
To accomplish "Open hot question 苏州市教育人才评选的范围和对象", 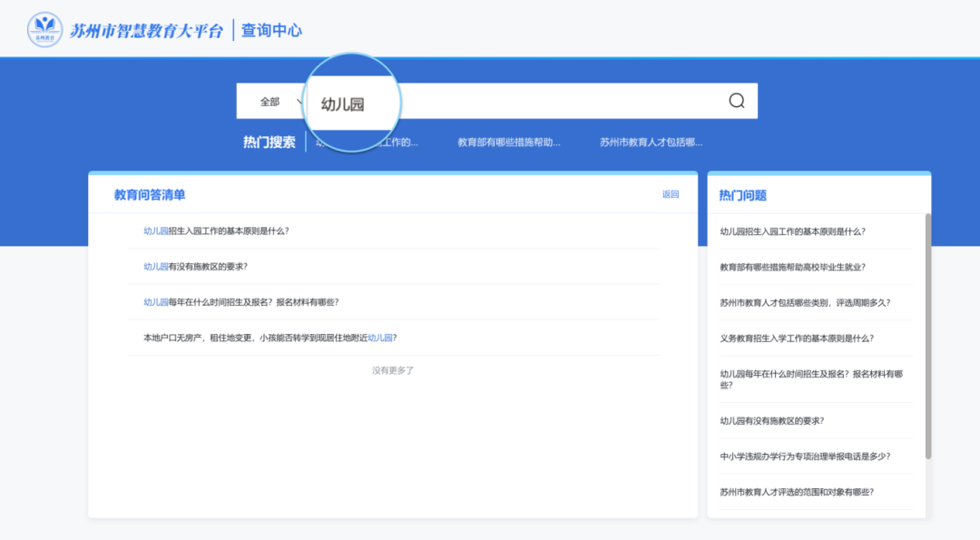I will tap(796, 492).
